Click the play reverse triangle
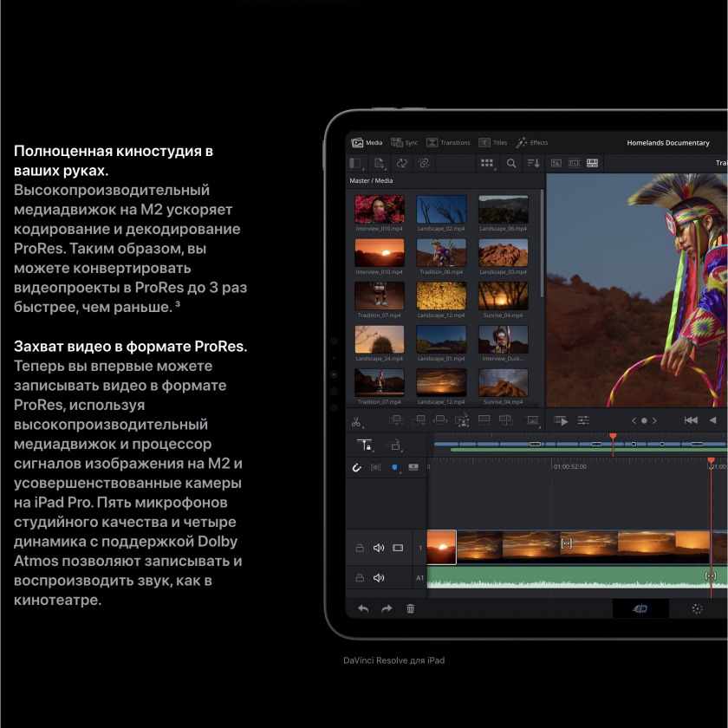This screenshot has height=728, width=728. tap(712, 420)
